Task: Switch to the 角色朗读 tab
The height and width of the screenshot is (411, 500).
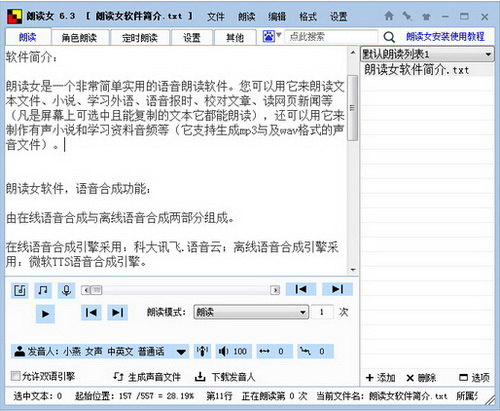Action: click(x=79, y=38)
